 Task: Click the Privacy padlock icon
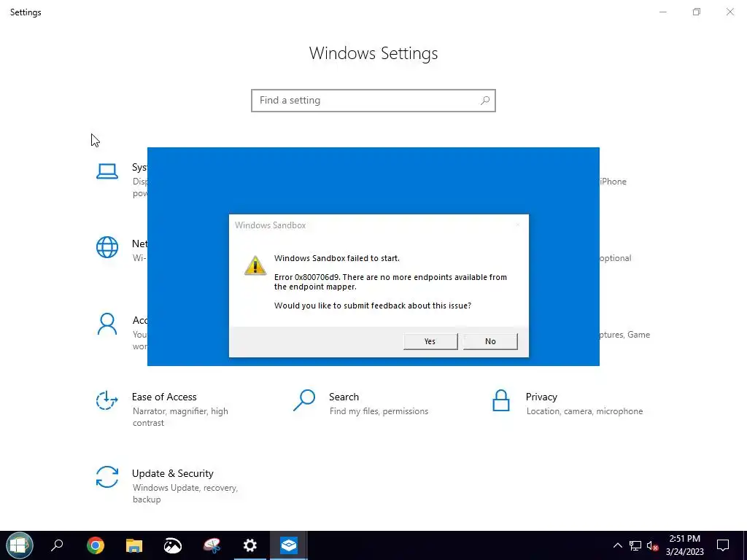pos(500,400)
